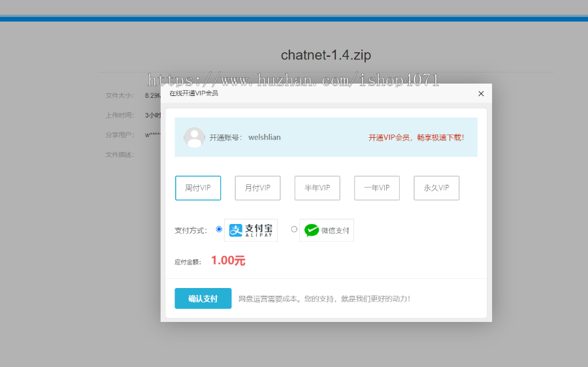Select the 永久VIP plan
The image size is (588, 367).
click(436, 188)
